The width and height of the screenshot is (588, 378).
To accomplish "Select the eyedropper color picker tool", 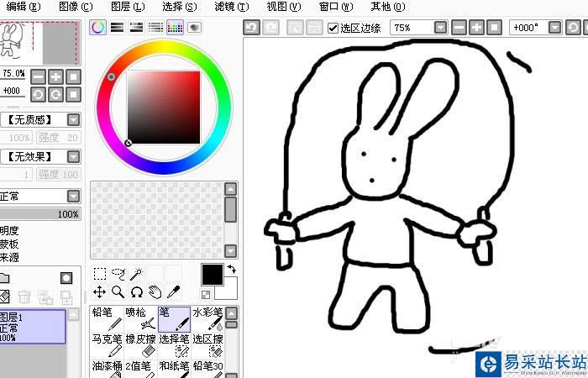I will tap(173, 291).
